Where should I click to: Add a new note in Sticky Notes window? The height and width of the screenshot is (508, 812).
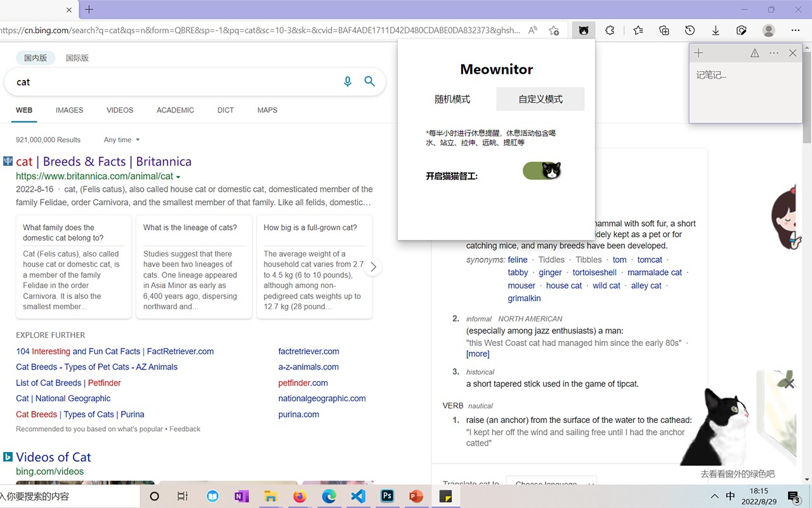click(x=698, y=53)
